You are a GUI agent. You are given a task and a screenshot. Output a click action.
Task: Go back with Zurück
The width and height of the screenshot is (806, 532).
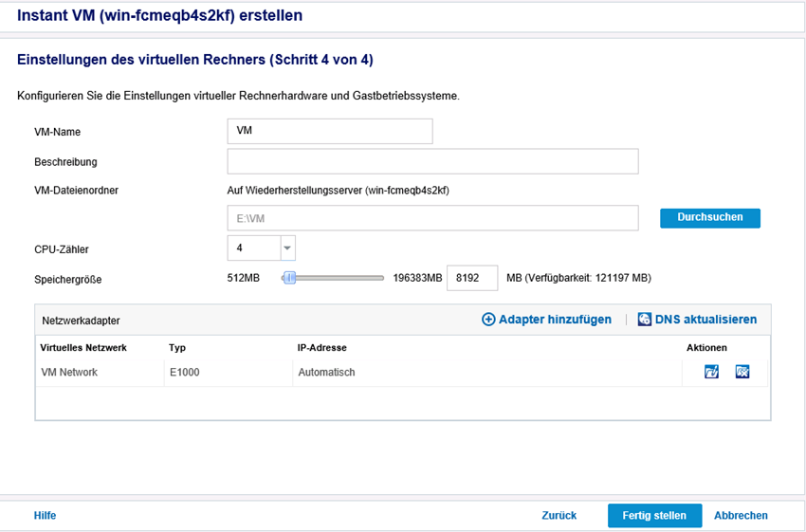(559, 516)
